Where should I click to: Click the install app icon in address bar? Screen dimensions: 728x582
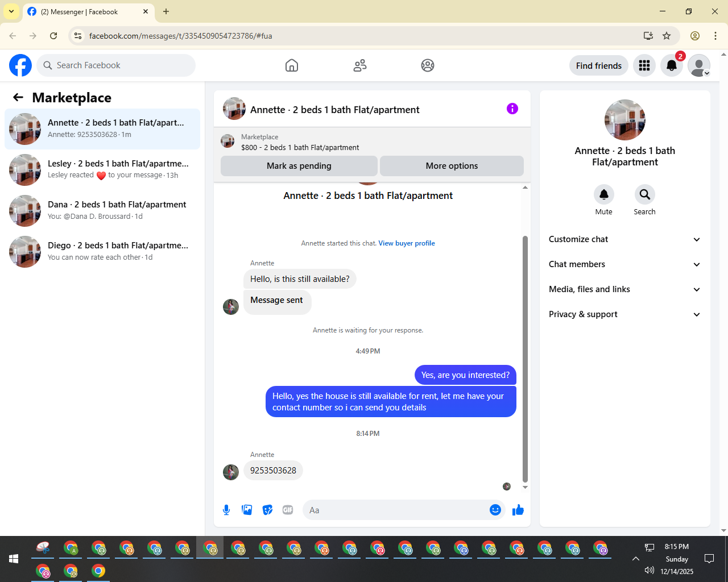[x=648, y=36]
